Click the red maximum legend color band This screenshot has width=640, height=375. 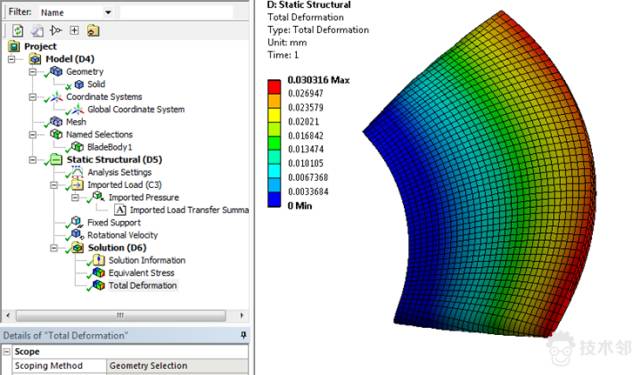[274, 87]
